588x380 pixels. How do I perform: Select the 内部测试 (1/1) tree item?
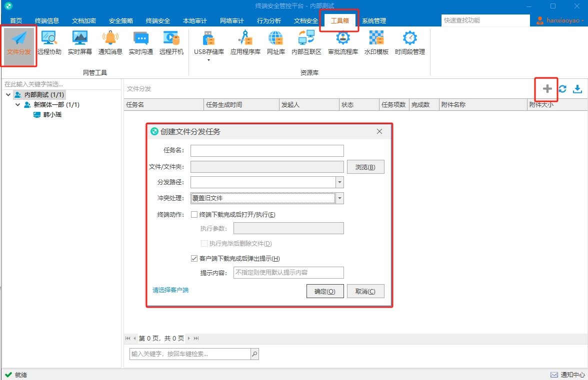coord(44,95)
